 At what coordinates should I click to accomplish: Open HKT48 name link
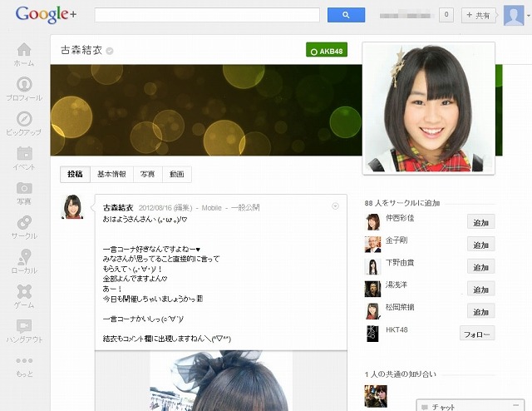point(397,329)
